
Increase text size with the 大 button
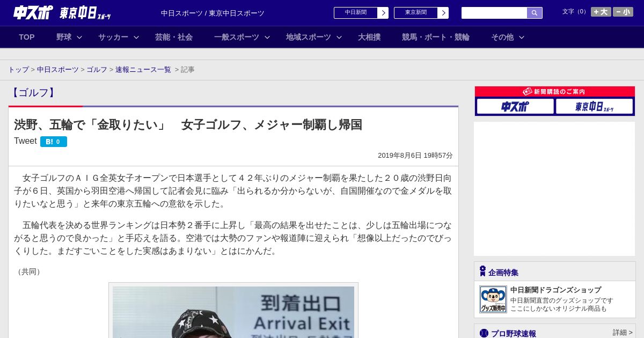coord(601,12)
